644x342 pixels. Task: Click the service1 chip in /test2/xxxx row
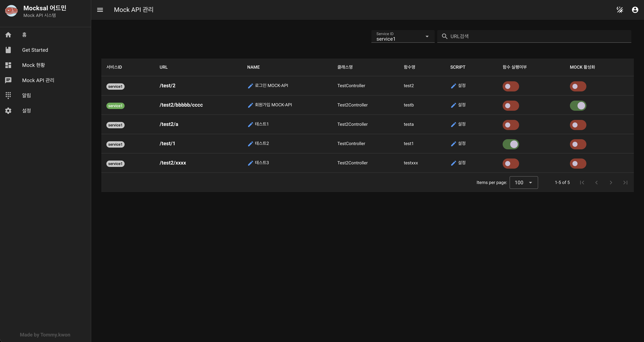click(115, 164)
